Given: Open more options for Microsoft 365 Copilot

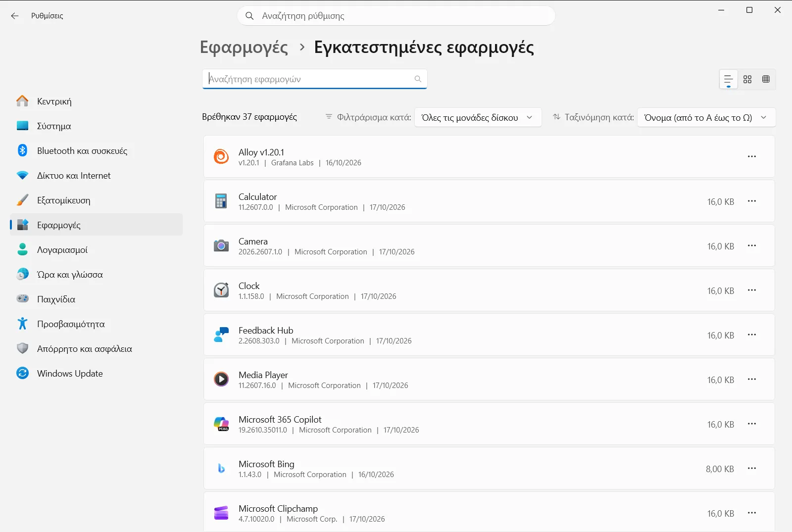Looking at the screenshot, I should (x=752, y=424).
